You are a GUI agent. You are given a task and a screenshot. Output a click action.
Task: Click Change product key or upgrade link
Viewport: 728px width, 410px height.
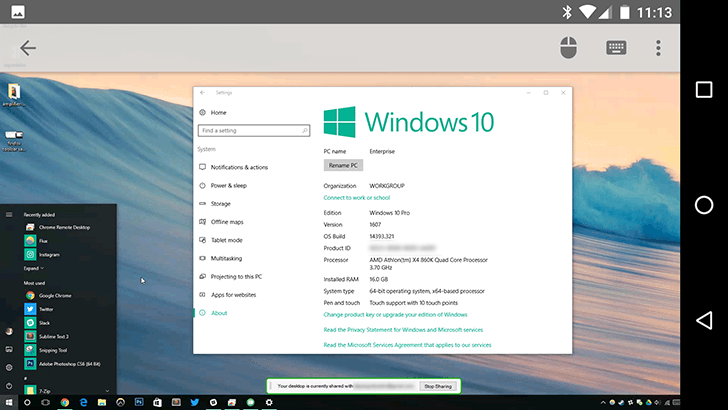[x=395, y=315]
